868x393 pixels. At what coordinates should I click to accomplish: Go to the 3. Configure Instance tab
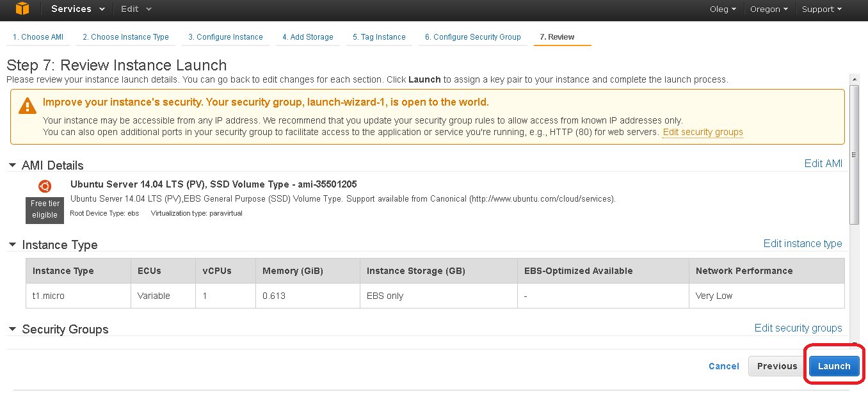[225, 37]
